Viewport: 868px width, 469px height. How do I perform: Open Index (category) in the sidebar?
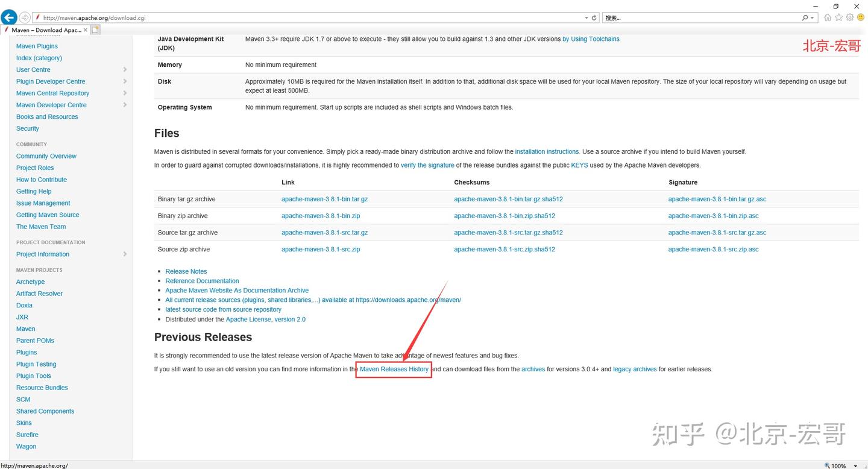[x=39, y=58]
